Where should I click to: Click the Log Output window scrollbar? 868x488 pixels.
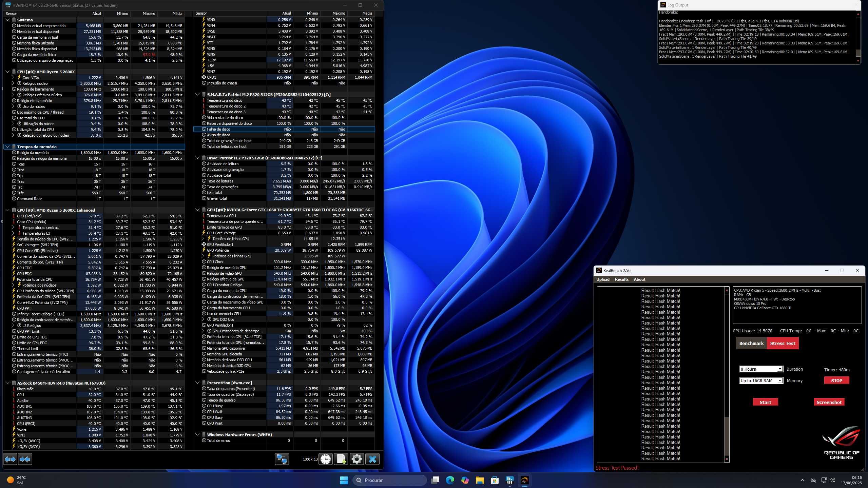click(858, 37)
